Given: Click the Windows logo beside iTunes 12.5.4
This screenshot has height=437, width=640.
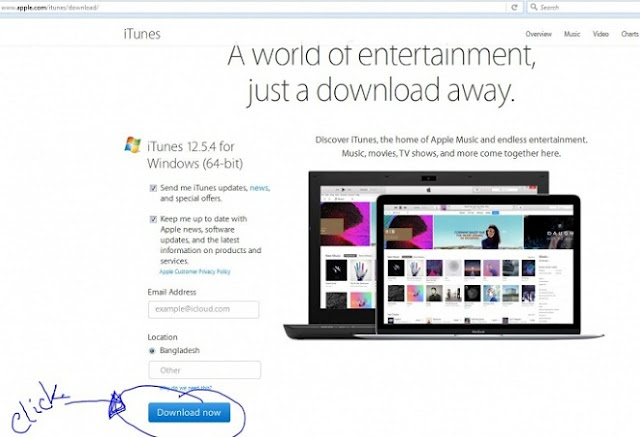Looking at the screenshot, I should (133, 145).
